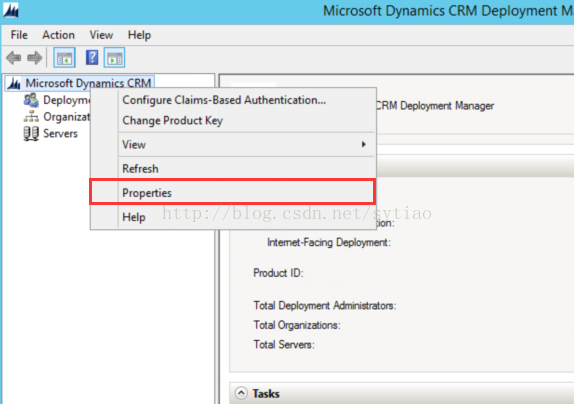This screenshot has width=574, height=404.
Task: Click the Total Deployment Administrators label
Action: pyautogui.click(x=325, y=306)
